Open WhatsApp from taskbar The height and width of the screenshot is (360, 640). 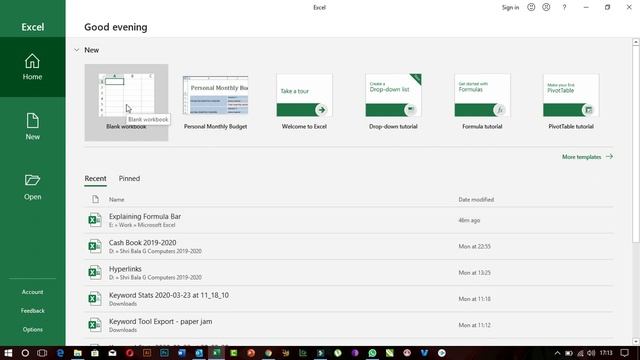372,353
